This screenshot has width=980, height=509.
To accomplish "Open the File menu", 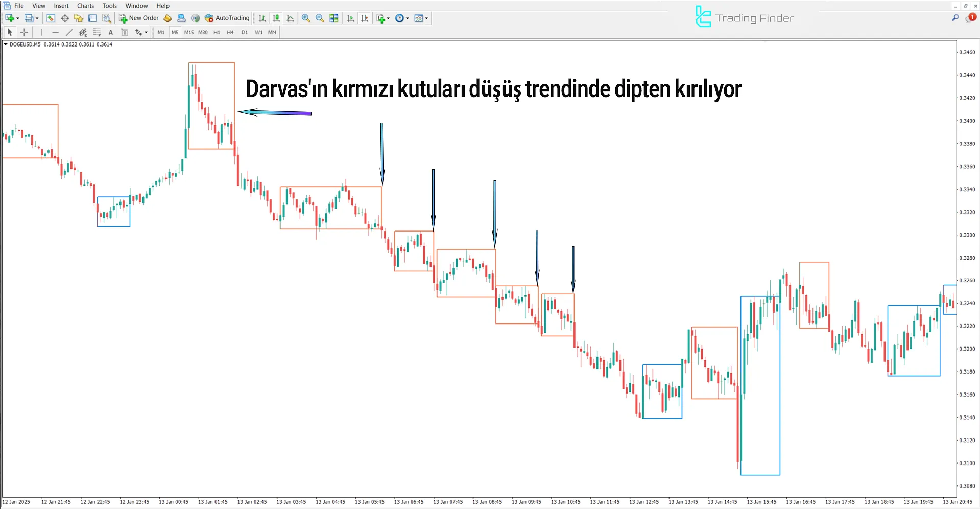I will (19, 6).
